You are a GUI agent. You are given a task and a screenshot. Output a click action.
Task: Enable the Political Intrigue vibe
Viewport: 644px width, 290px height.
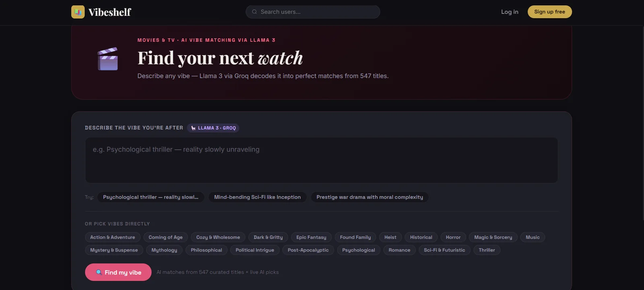tap(255, 250)
